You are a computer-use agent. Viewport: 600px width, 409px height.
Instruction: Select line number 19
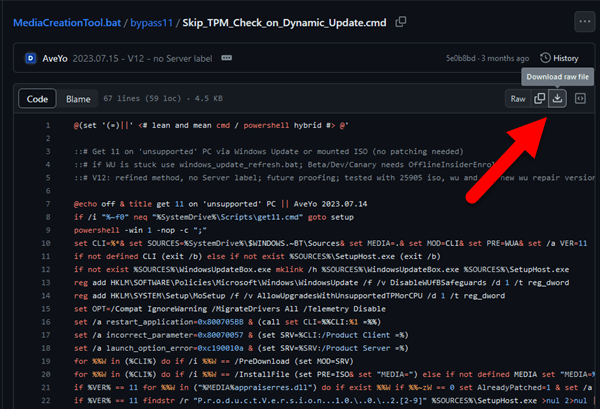pyautogui.click(x=46, y=361)
